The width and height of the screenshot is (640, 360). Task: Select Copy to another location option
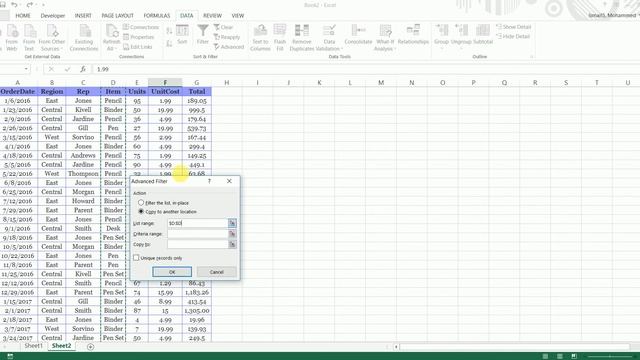tap(141, 211)
